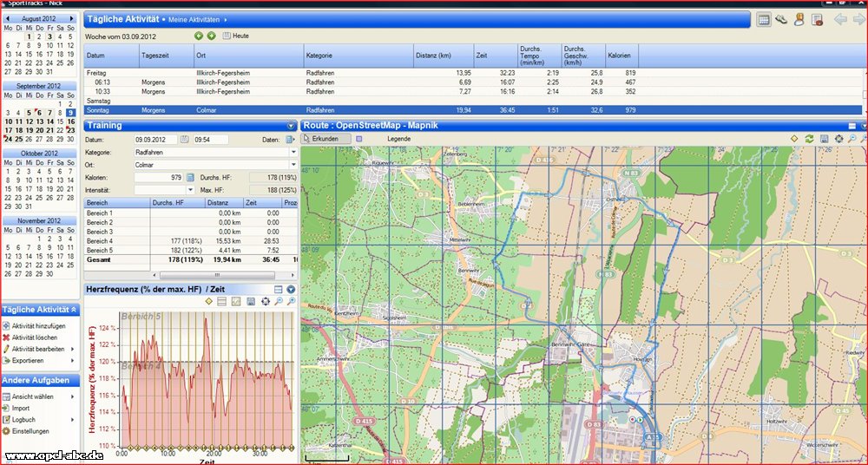Viewport: 868px width, 465px height.
Task: Click the time field showing 09:54
Action: pos(210,140)
